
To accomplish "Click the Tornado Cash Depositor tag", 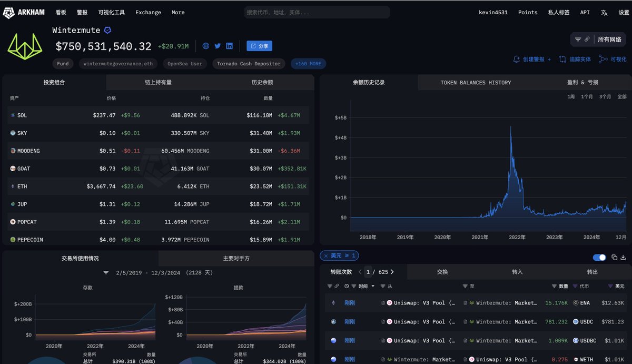I will [249, 64].
